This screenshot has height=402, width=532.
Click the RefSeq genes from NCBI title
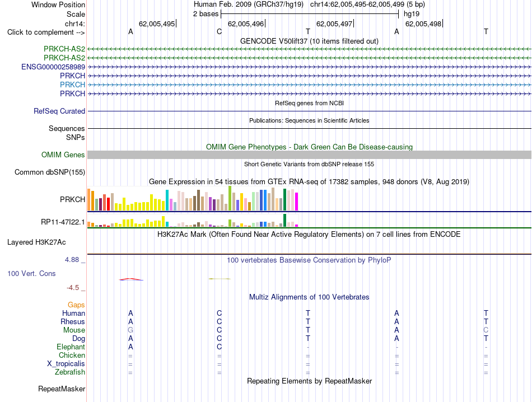coord(309,103)
